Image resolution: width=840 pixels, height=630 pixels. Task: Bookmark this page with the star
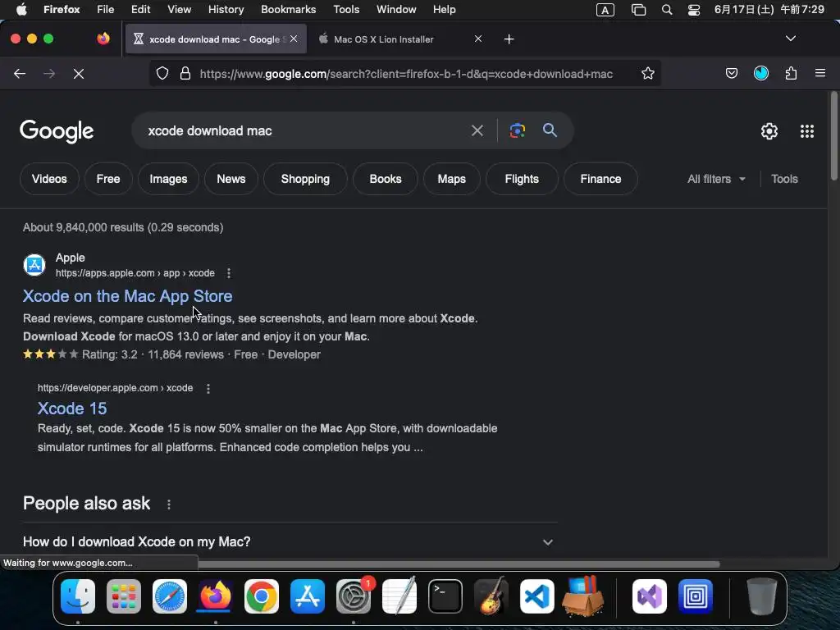tap(648, 73)
